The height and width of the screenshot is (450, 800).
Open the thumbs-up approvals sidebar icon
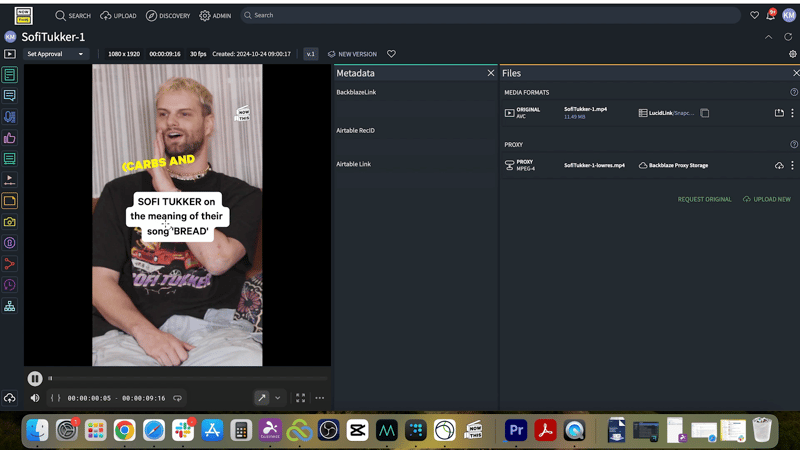click(x=10, y=138)
